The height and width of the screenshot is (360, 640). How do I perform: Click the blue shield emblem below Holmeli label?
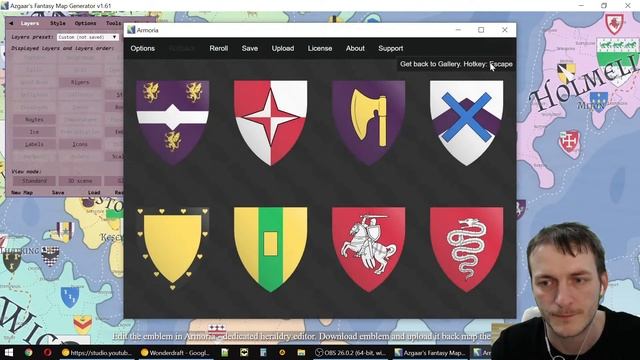(x=599, y=102)
